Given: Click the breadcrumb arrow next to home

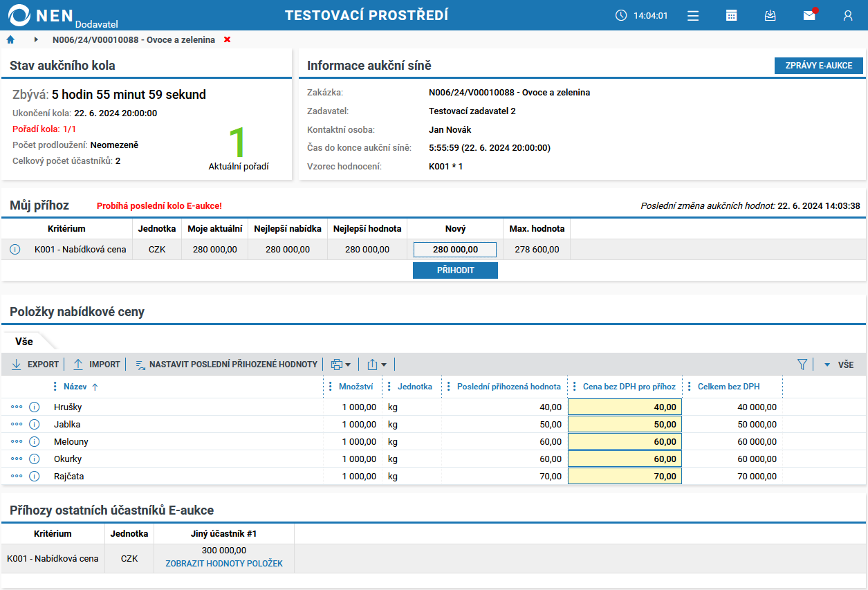Looking at the screenshot, I should [x=36, y=39].
